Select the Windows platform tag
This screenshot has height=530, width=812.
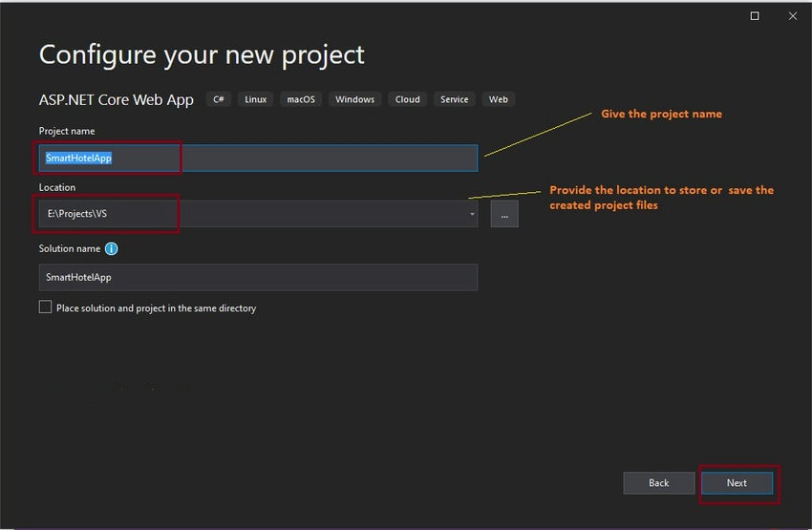[354, 99]
